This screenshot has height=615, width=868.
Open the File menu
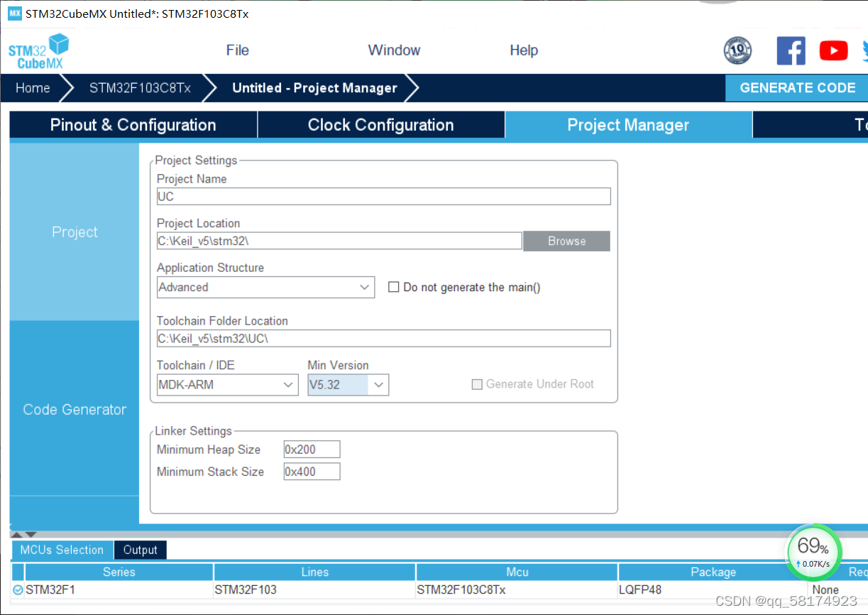point(237,50)
